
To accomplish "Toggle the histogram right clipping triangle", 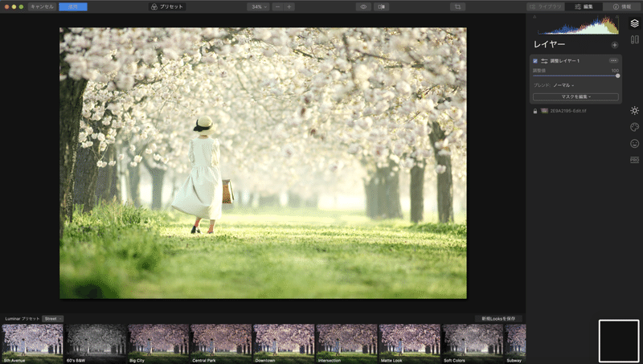I will [x=617, y=17].
